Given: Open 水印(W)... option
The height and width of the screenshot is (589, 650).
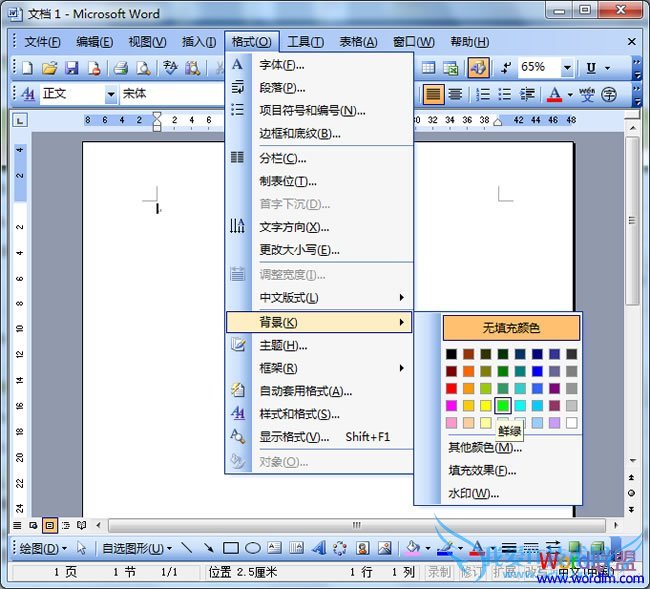Looking at the screenshot, I should point(473,493).
